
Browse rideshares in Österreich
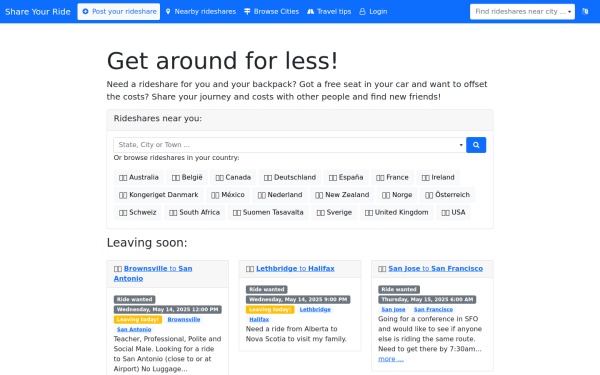pos(448,195)
